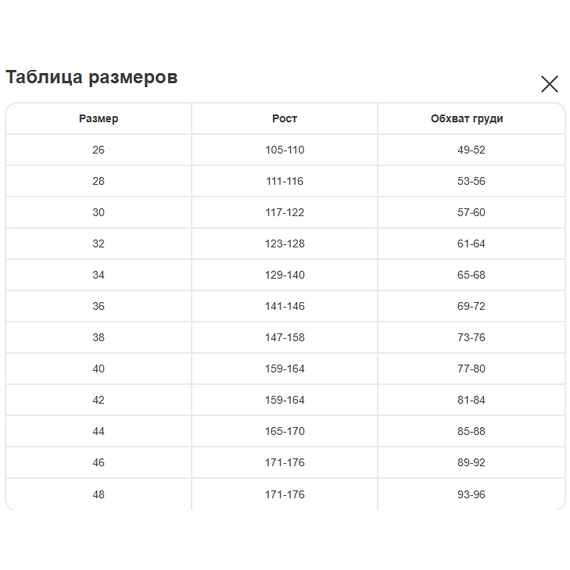
Task: Select size 26 cell
Action: point(99,150)
